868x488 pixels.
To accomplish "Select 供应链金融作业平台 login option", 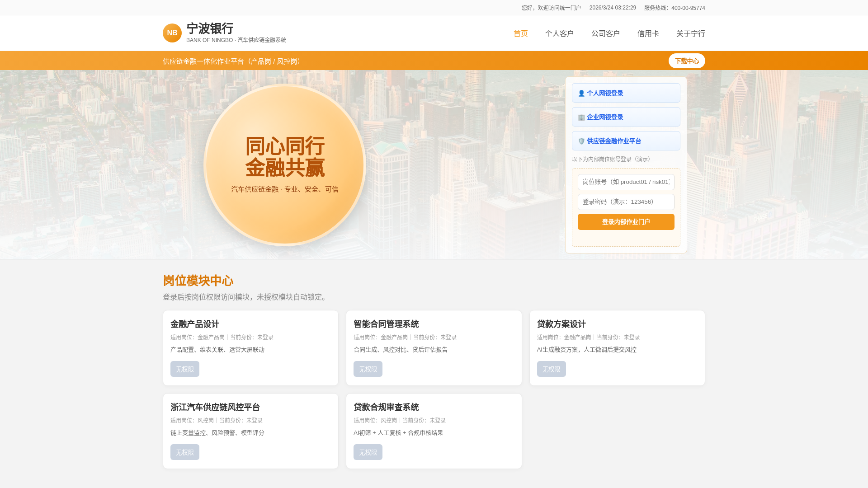I will pyautogui.click(x=626, y=141).
